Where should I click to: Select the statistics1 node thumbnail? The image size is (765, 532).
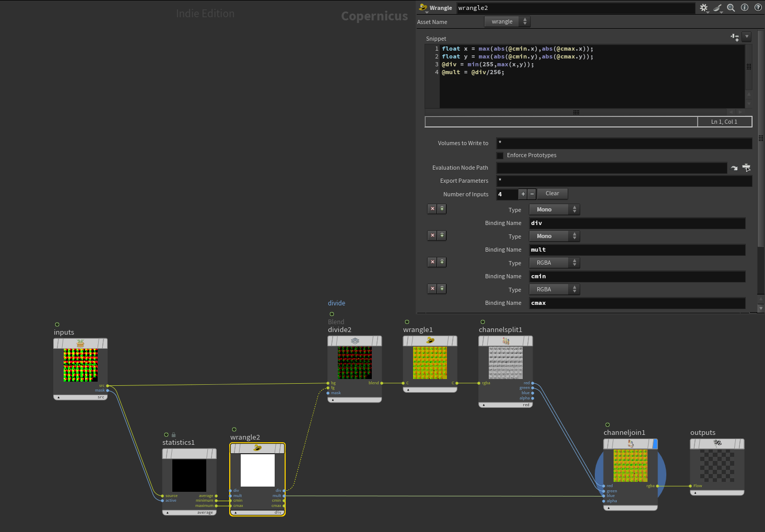coord(189,475)
